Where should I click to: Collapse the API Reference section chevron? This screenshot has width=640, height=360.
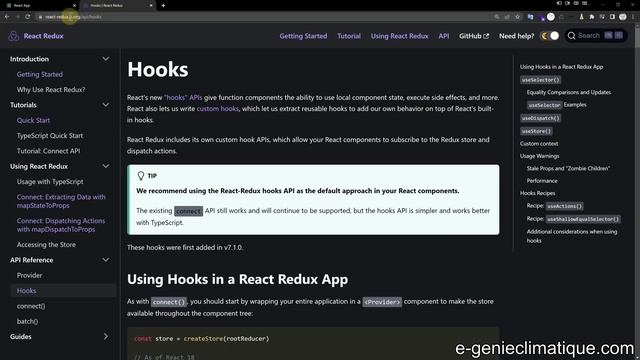coord(106,260)
